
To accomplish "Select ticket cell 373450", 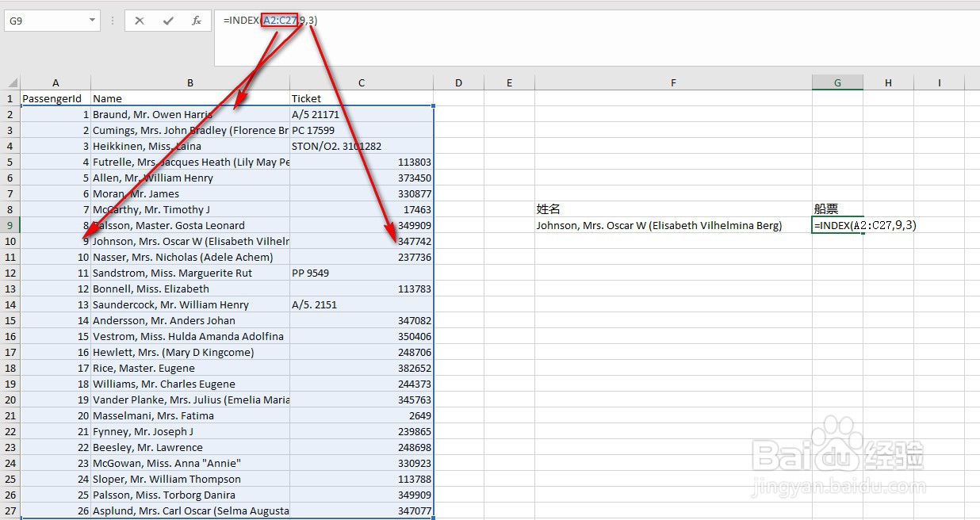I will click(362, 178).
